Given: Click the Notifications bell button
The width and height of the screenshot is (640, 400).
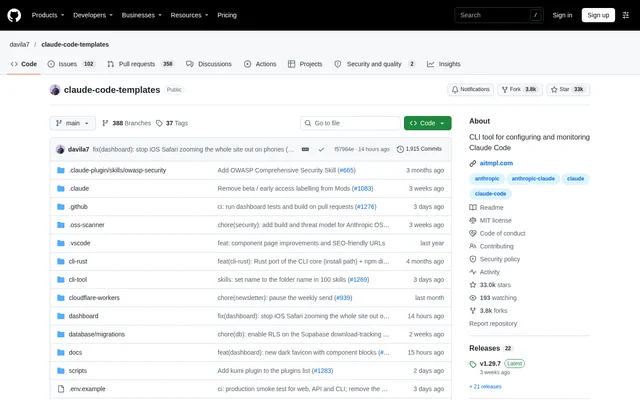Looking at the screenshot, I should click(470, 89).
